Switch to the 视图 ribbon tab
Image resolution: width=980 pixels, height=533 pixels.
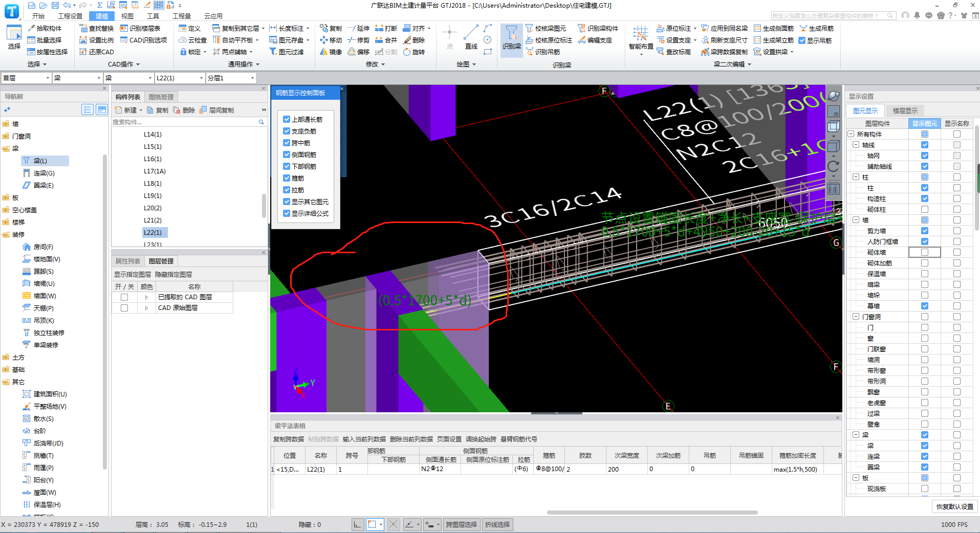point(127,16)
